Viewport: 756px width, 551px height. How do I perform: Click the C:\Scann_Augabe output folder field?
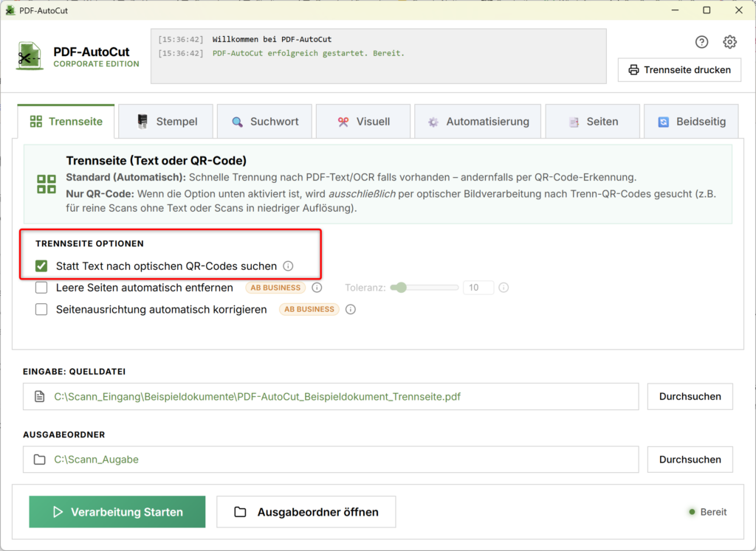click(331, 460)
